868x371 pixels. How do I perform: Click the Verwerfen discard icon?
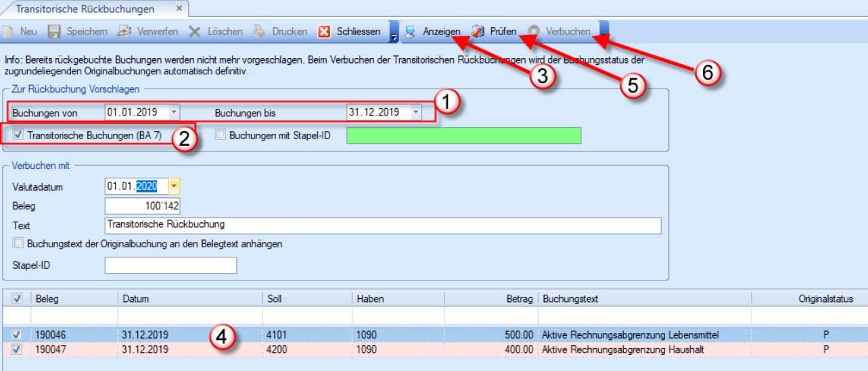(124, 31)
